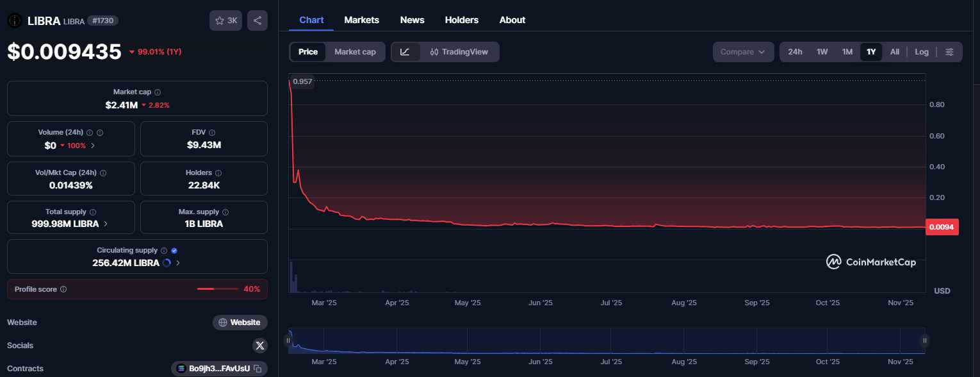
Task: Open the Compare dropdown
Action: [743, 52]
